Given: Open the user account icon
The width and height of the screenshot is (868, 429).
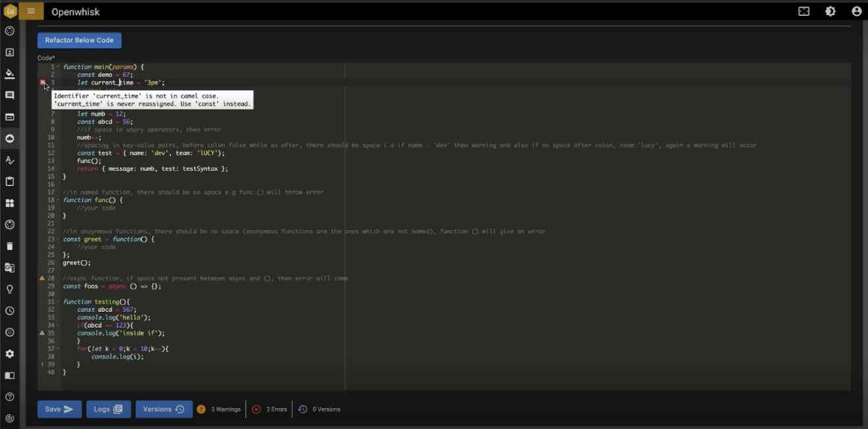Looking at the screenshot, I should pyautogui.click(x=857, y=11).
